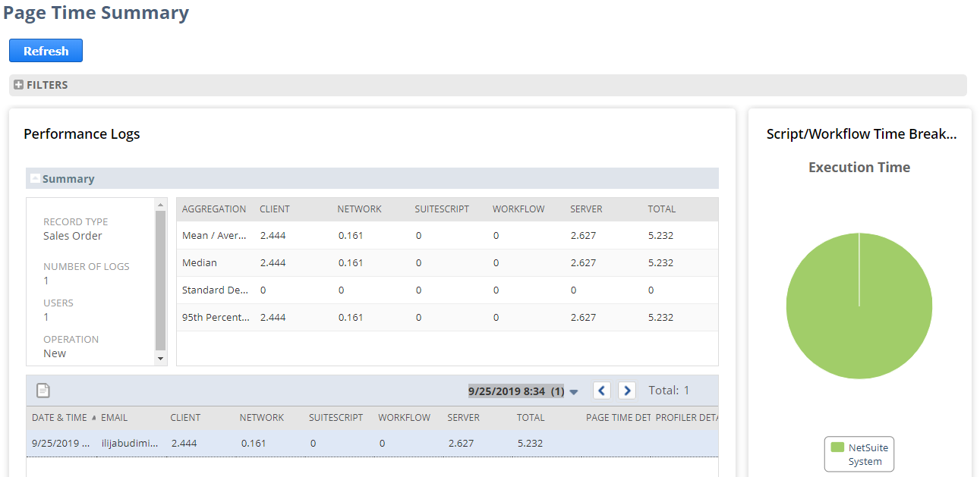Click the record details panel scrollbar

(159, 281)
